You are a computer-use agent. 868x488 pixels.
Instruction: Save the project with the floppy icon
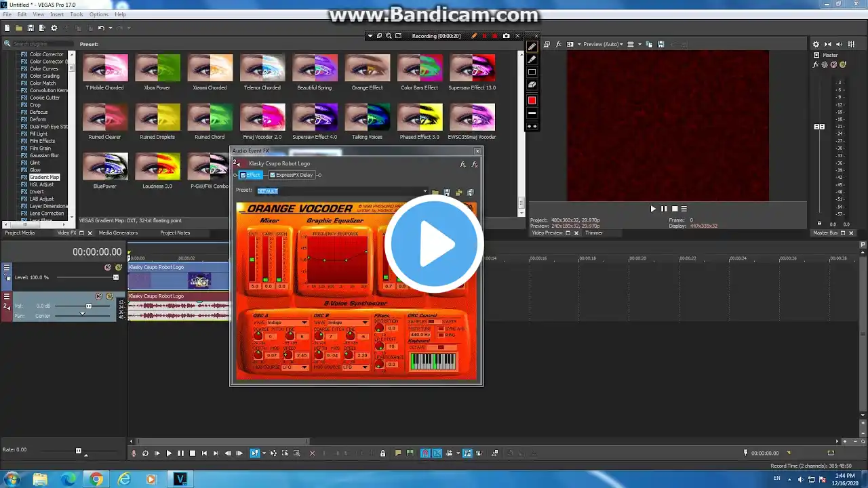(x=31, y=28)
